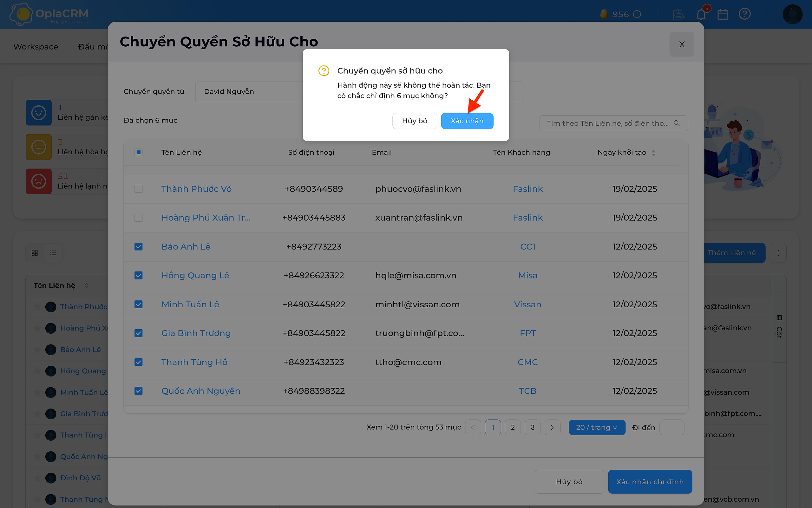Go to next page arrow

click(552, 427)
